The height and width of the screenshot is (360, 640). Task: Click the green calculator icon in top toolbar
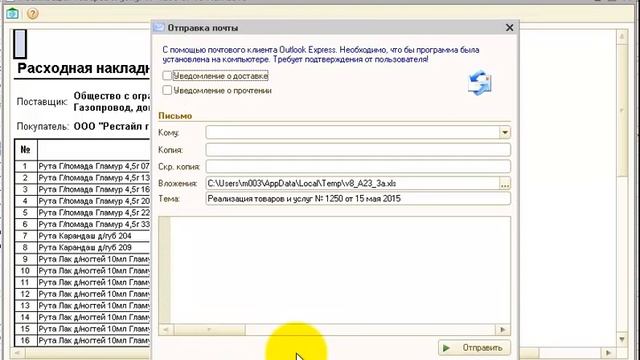click(12, 13)
